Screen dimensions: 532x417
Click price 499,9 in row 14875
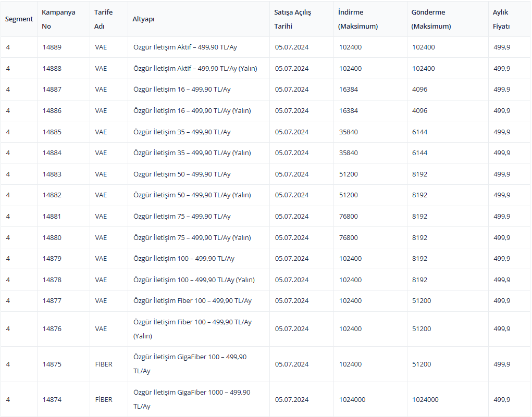point(502,364)
